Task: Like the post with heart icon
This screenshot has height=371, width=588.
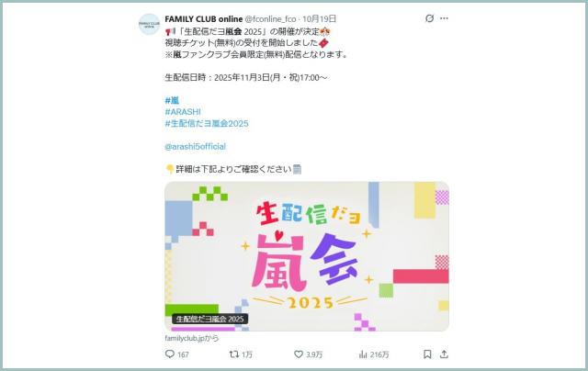Action: click(x=299, y=354)
